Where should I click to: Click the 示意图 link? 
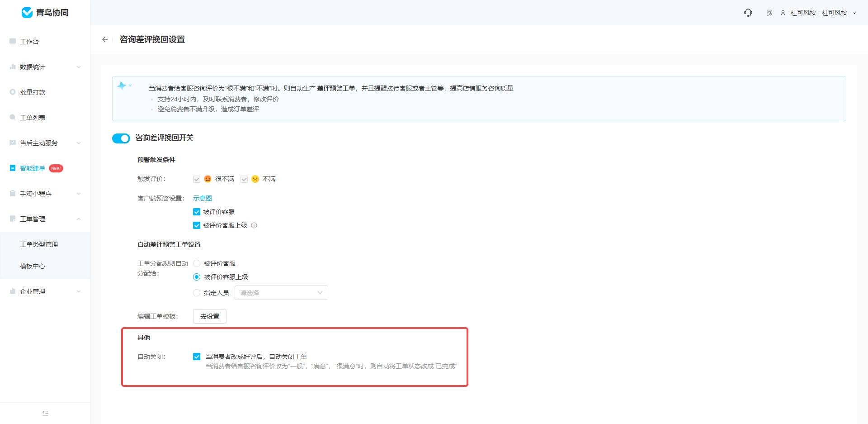[203, 198]
